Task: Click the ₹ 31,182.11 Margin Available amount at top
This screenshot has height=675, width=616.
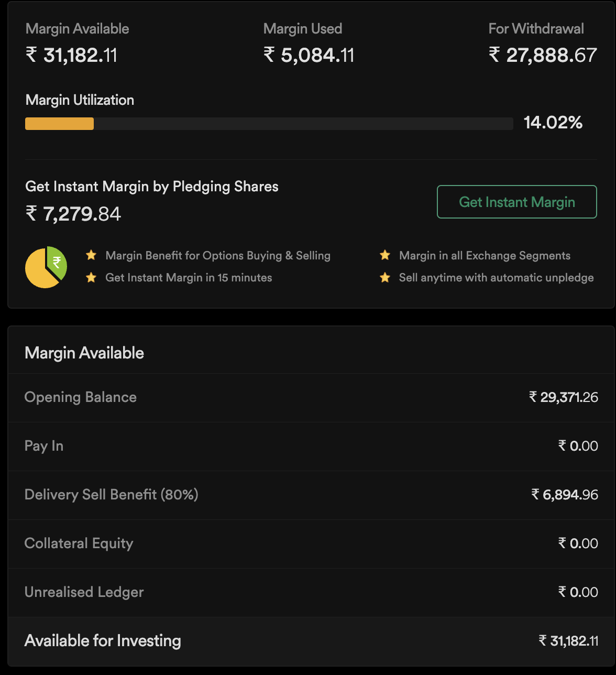Action: pyautogui.click(x=72, y=55)
